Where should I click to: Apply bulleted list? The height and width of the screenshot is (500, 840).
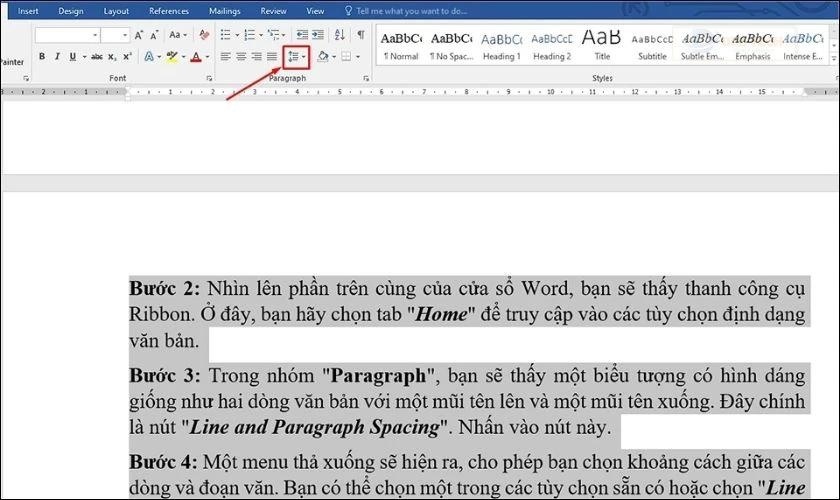(226, 35)
